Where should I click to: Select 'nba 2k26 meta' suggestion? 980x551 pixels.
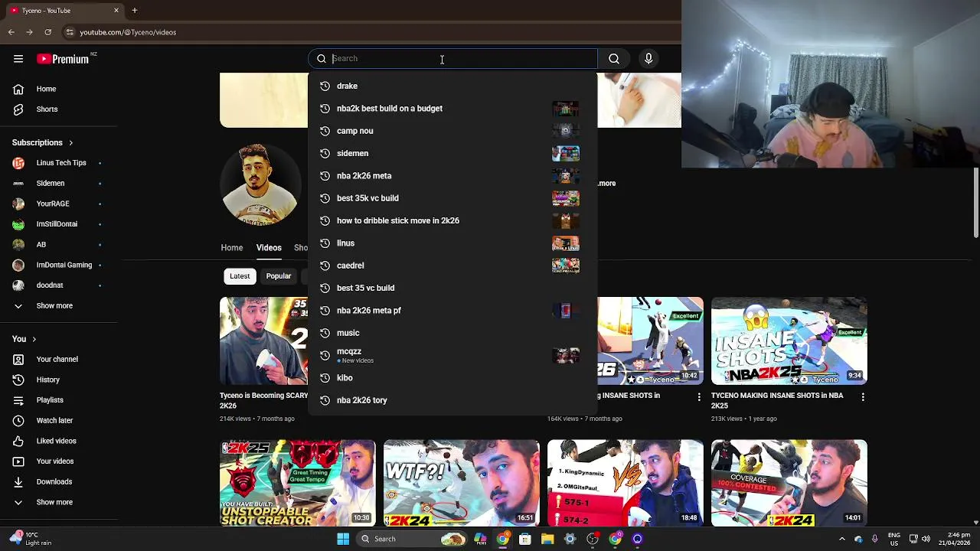click(x=452, y=176)
